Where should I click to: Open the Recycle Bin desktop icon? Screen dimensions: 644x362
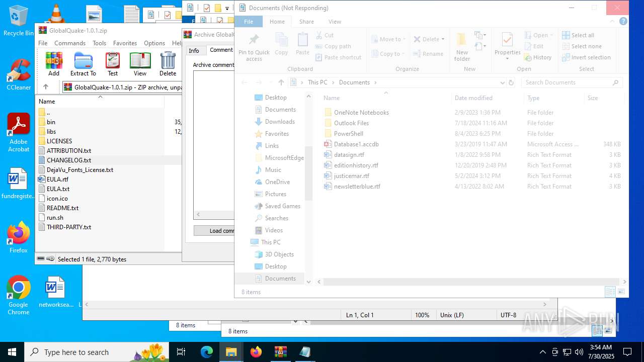19,21
